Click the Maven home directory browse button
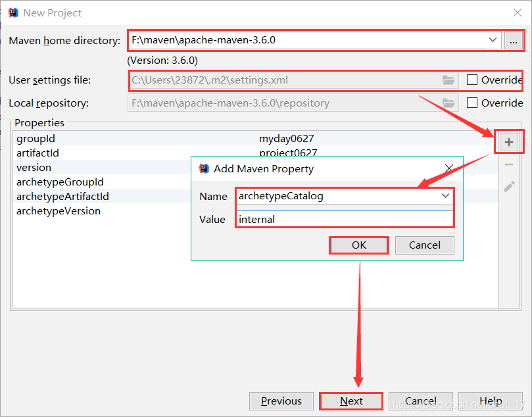 514,40
